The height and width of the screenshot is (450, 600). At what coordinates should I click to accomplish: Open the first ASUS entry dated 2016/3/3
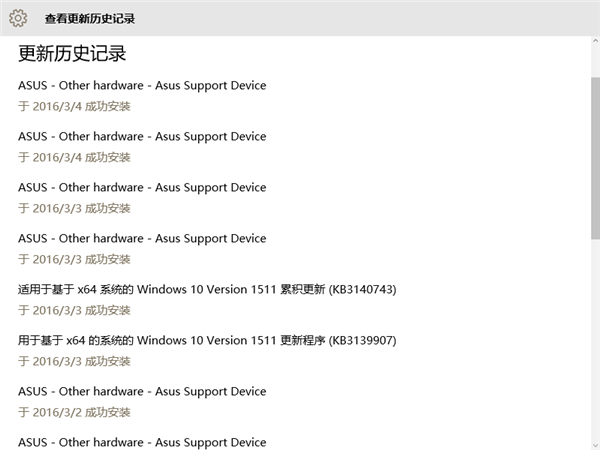[x=142, y=187]
